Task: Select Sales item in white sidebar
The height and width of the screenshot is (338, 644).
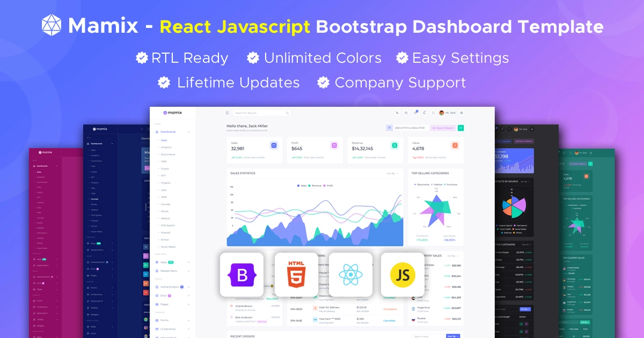Action: pos(164,140)
